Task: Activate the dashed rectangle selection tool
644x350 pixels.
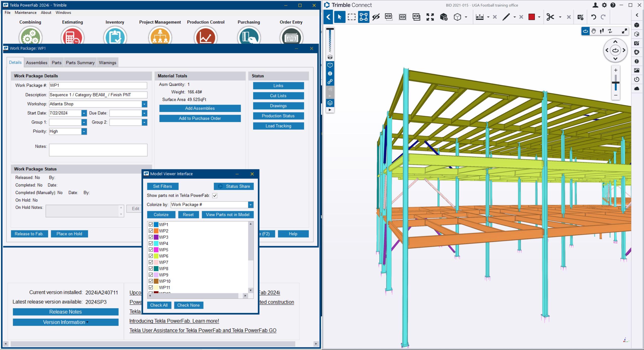Action: click(351, 17)
